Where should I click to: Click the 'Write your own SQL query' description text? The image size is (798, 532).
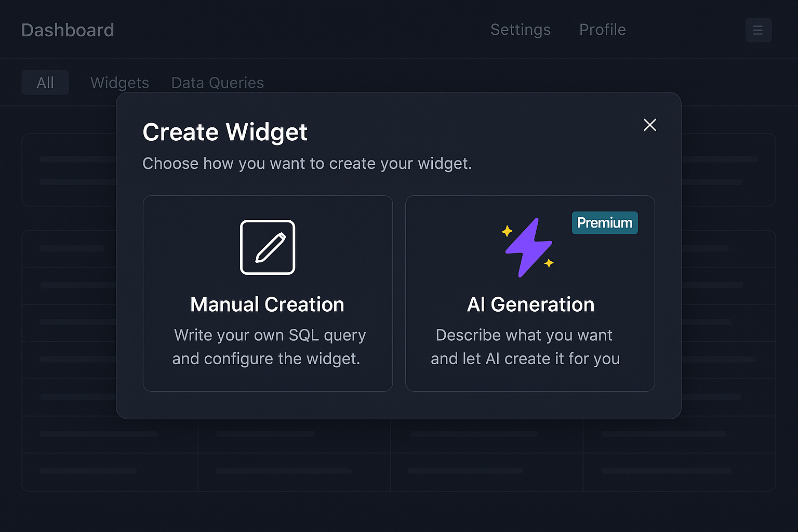tap(269, 347)
